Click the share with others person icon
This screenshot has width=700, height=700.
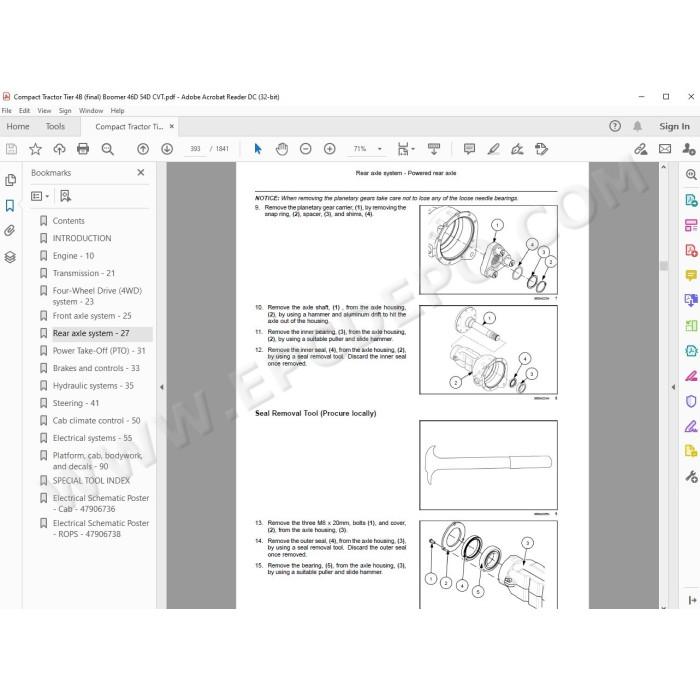pos(689,149)
